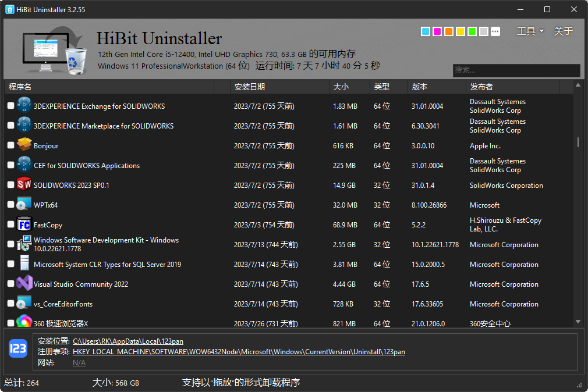The image size is (588, 392).
Task: Click the FastCopy FC icon
Action: click(24, 224)
